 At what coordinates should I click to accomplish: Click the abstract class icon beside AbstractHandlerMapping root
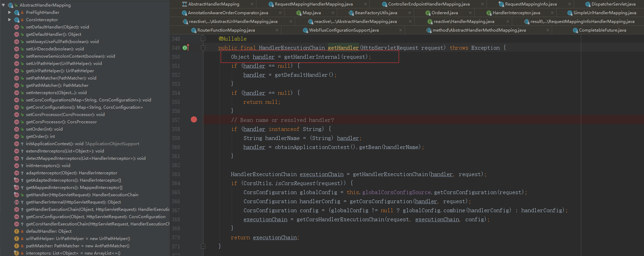pos(10,5)
